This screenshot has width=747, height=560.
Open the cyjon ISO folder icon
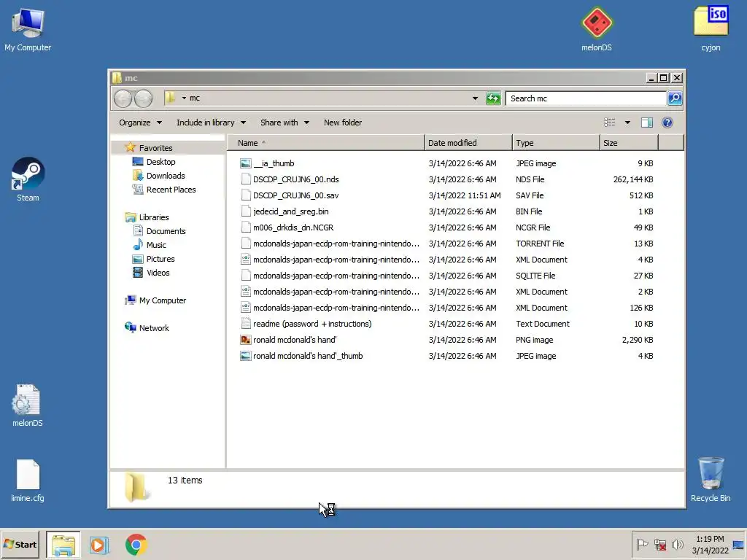click(x=711, y=29)
